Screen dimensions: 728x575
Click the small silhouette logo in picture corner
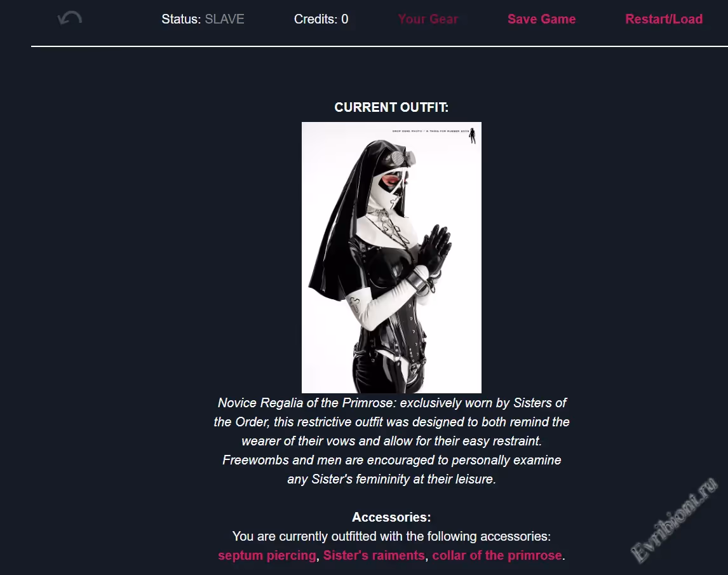473,135
